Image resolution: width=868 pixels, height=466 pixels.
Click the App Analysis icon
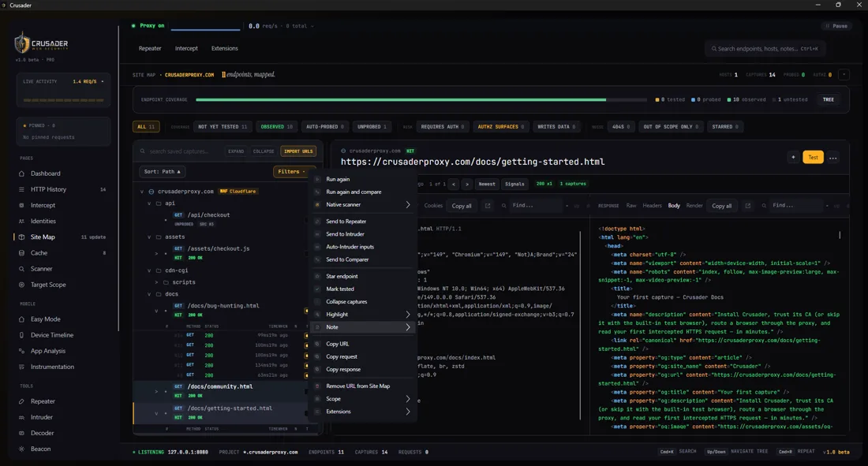tap(21, 351)
